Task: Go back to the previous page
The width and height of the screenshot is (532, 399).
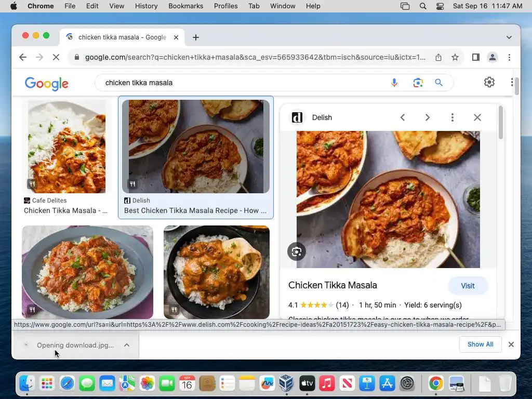Action: (23, 57)
